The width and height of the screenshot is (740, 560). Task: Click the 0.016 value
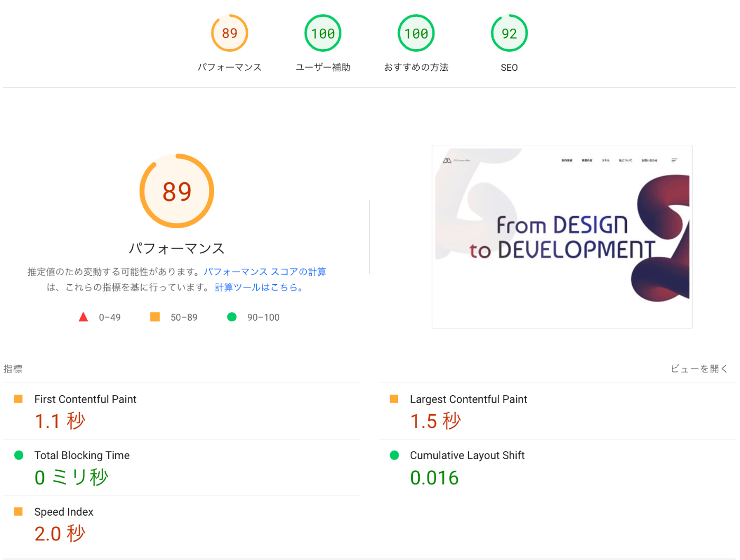434,478
